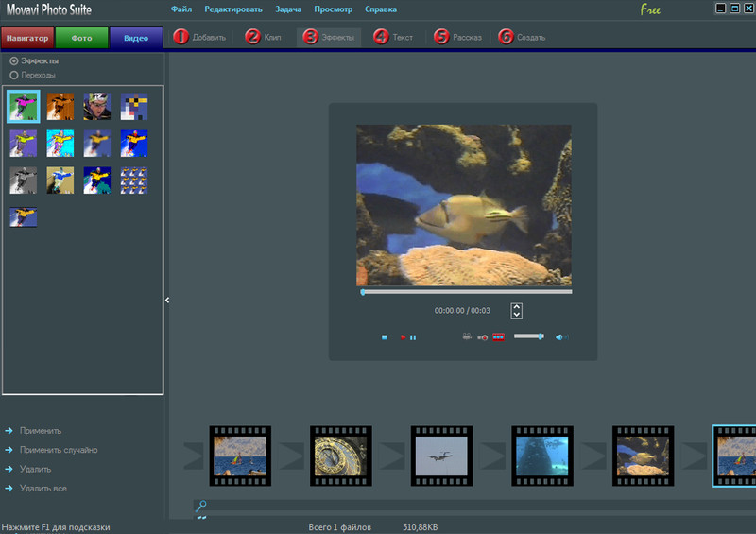This screenshot has width=756, height=534.
Task: Select the fish clip in the filmstrip
Action: (x=644, y=456)
